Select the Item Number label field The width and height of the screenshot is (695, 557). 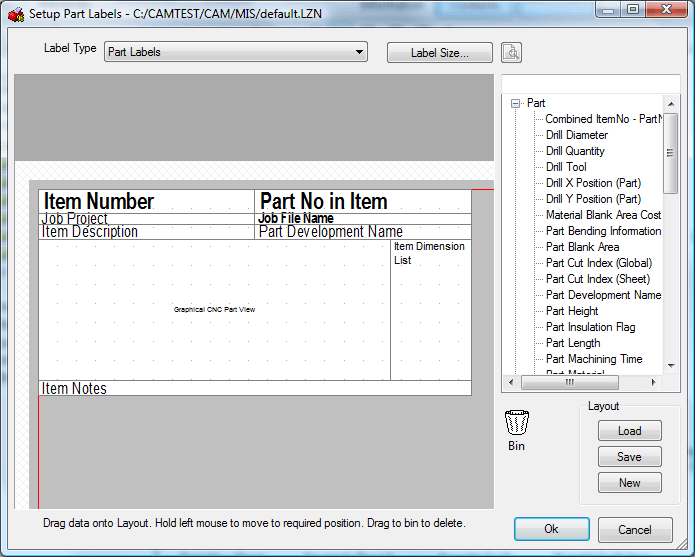[x=146, y=201]
